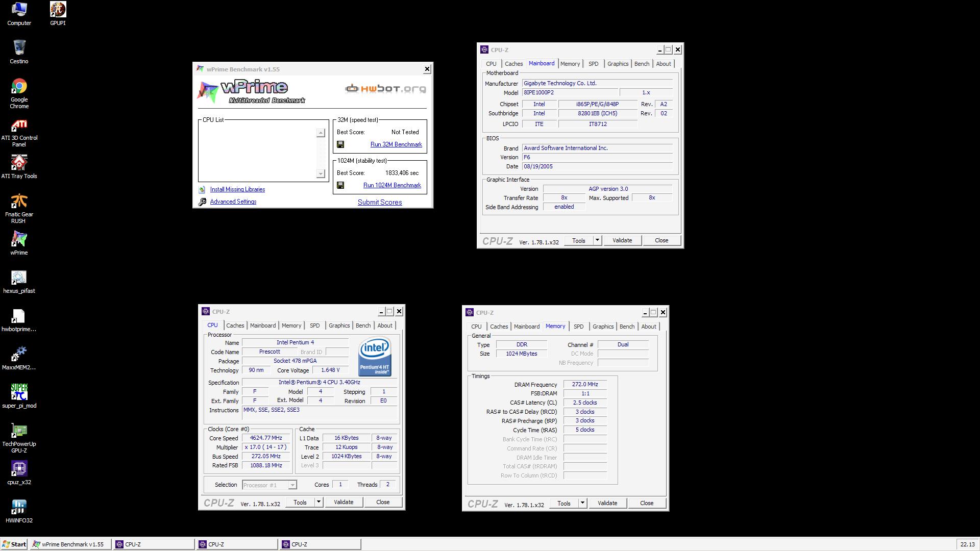Screen dimensions: 980x551
Task: Open Fnatic Gear RUSH shortcut
Action: point(19,208)
